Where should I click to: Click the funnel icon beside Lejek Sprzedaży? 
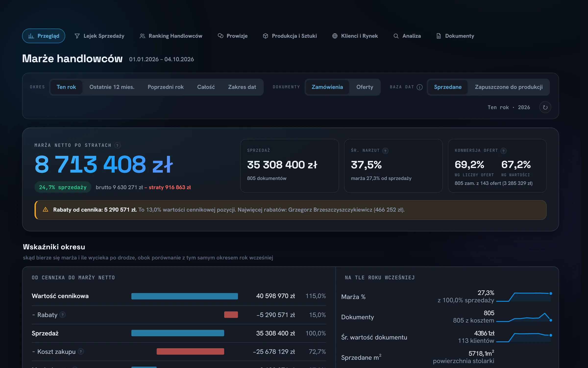(x=77, y=36)
